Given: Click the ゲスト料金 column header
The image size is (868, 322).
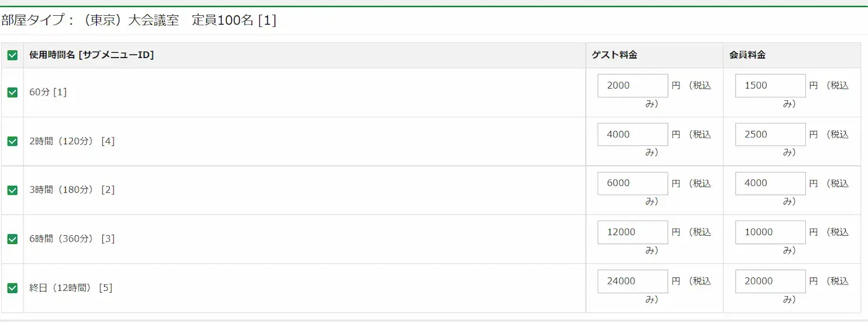Looking at the screenshot, I should [x=615, y=55].
